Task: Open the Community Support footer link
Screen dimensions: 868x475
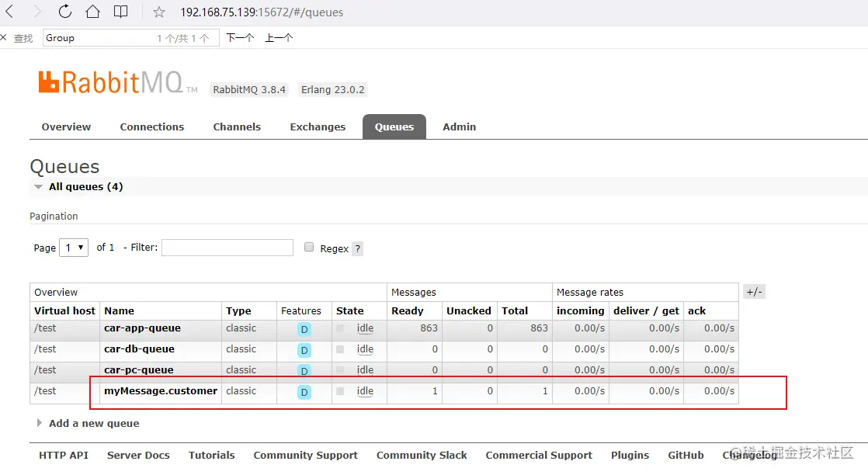Action: 306,455
